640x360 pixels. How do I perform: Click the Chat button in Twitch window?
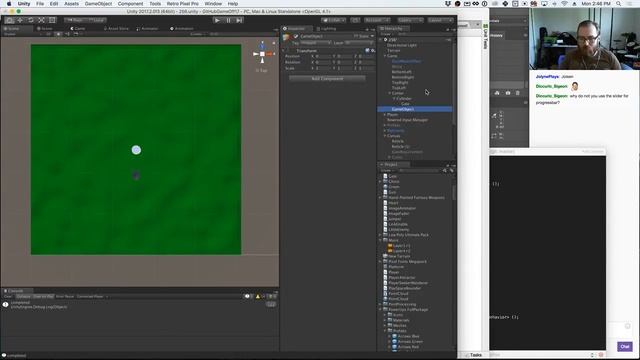pos(624,347)
